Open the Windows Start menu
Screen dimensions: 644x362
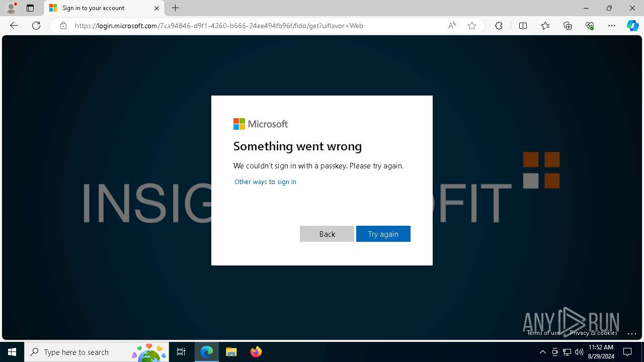pos(12,352)
